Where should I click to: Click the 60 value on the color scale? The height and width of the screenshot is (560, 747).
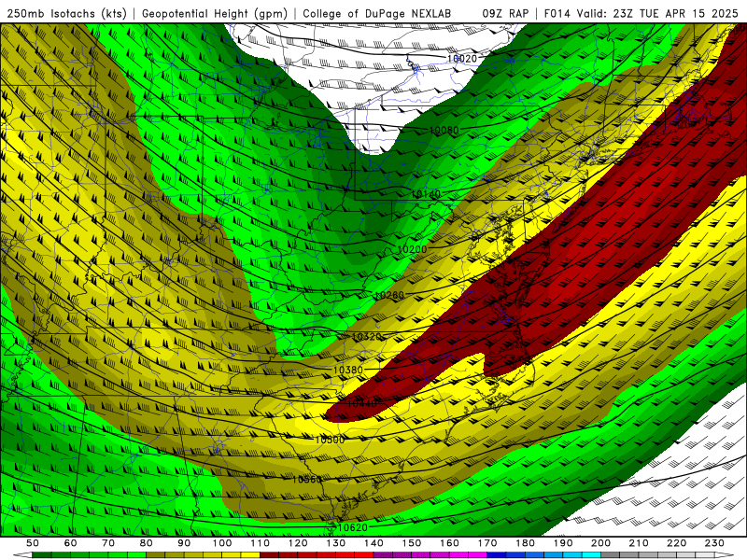pyautogui.click(x=71, y=543)
